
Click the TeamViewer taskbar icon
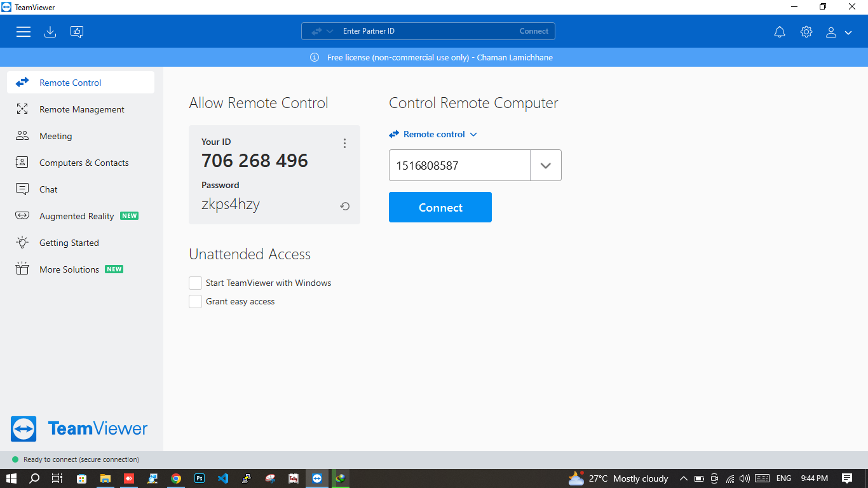click(x=317, y=478)
